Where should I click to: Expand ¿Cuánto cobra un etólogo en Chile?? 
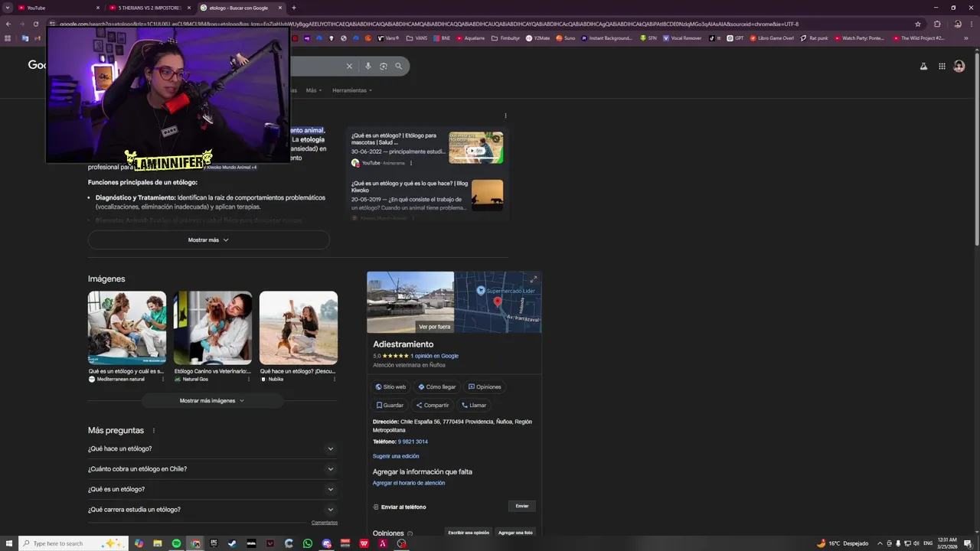[x=212, y=469]
